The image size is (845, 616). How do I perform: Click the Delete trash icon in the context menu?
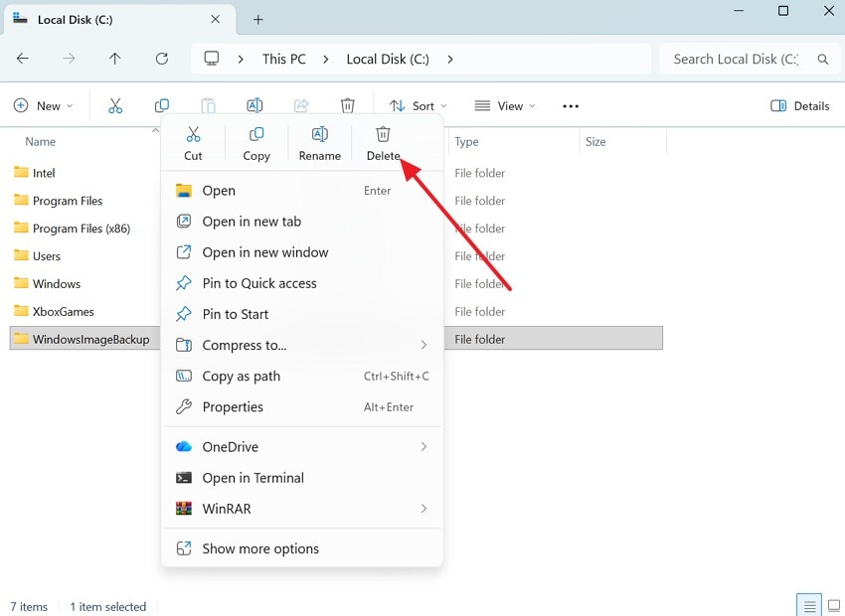point(383,134)
